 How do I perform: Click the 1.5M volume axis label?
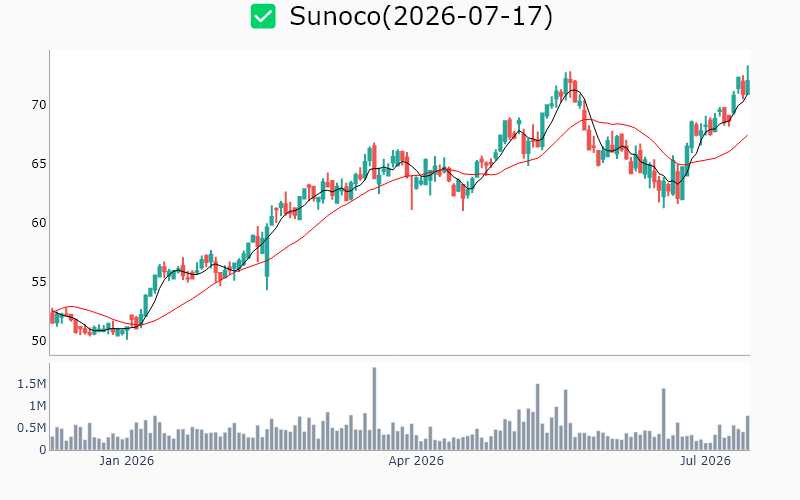tap(32, 384)
